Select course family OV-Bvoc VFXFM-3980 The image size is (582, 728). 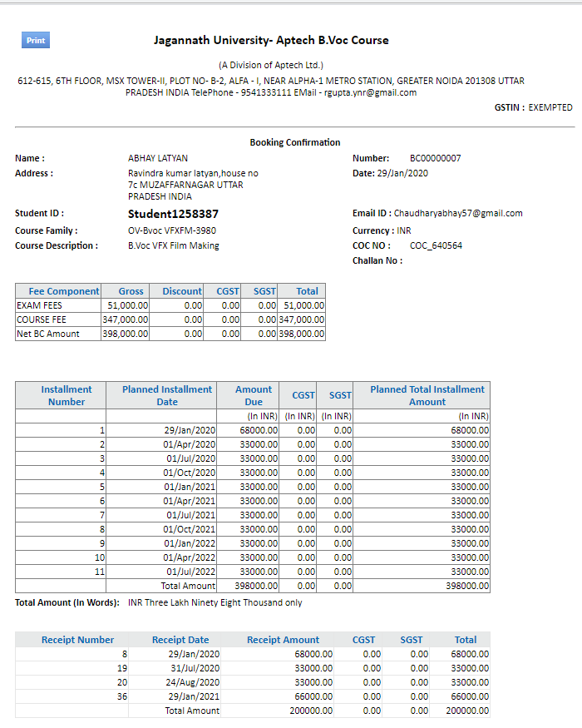[x=172, y=230]
